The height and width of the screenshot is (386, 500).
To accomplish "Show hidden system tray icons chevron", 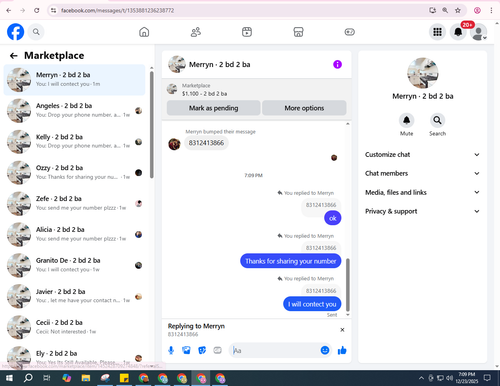I will (421, 378).
